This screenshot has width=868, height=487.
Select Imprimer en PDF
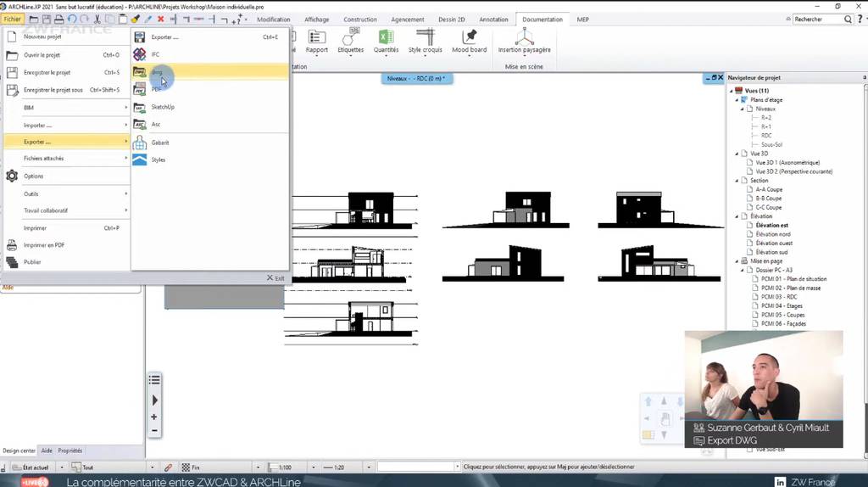click(66, 245)
